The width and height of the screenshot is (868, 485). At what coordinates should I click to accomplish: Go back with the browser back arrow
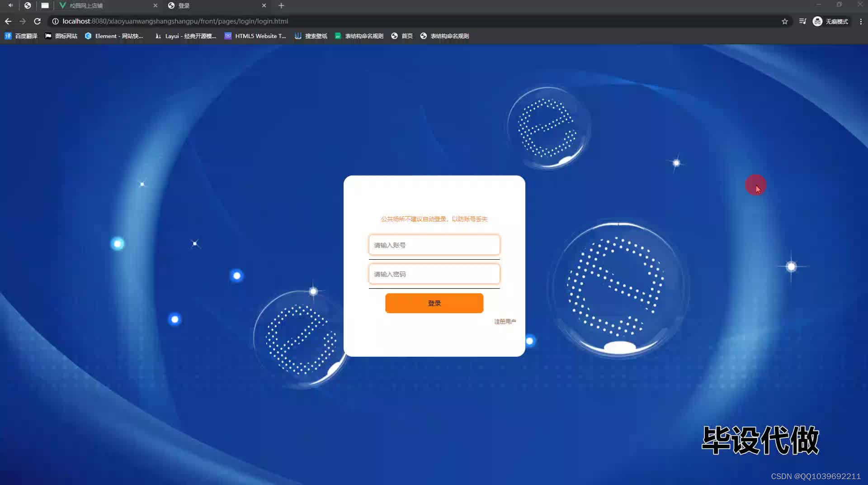(8, 21)
